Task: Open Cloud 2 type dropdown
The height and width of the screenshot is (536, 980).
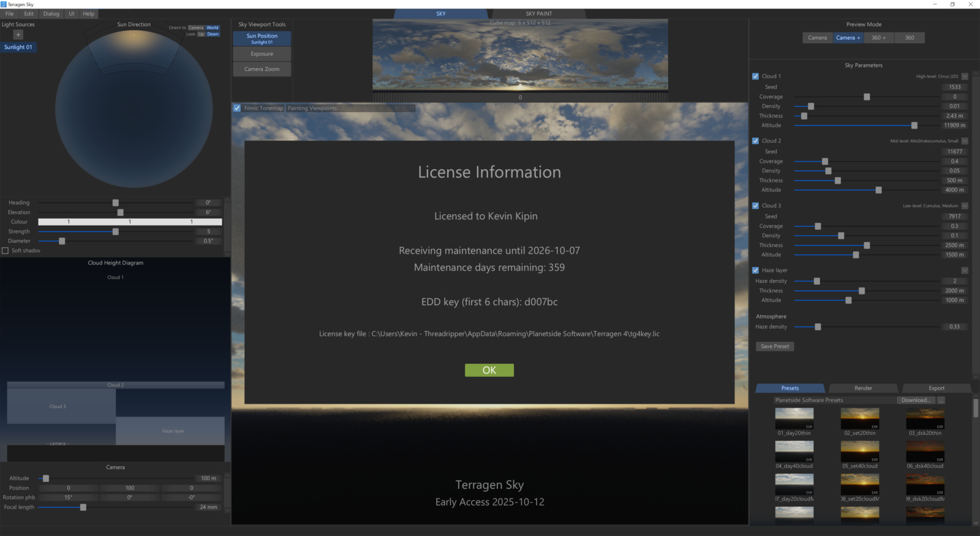Action: pyautogui.click(x=965, y=141)
